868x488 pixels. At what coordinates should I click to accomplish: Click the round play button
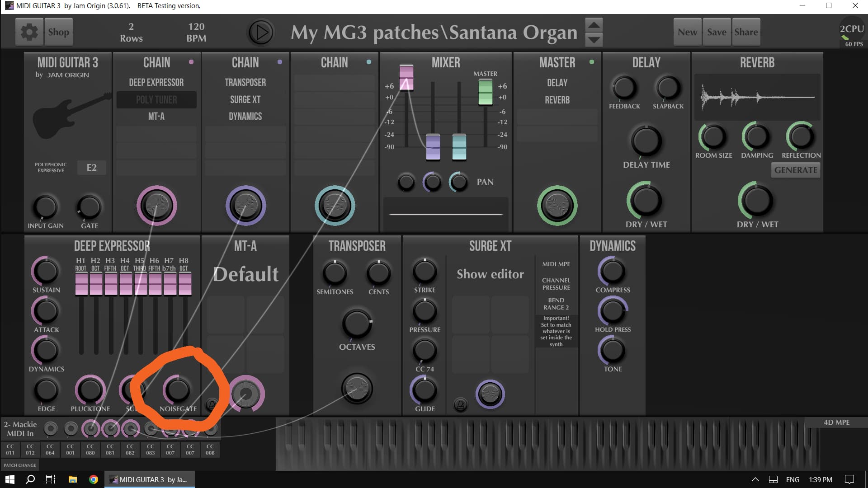(261, 32)
